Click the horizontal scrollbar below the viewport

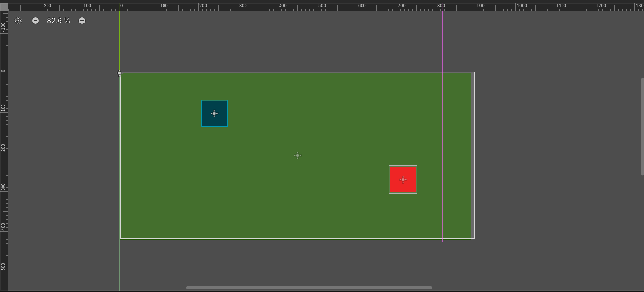[x=309, y=288]
